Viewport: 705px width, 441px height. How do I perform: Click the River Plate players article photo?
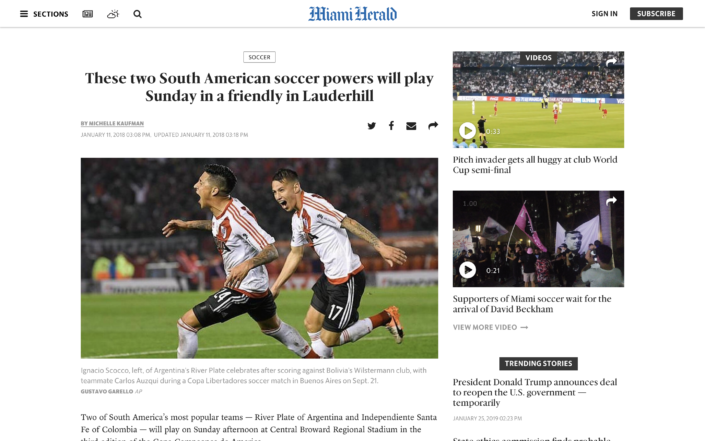coord(259,258)
